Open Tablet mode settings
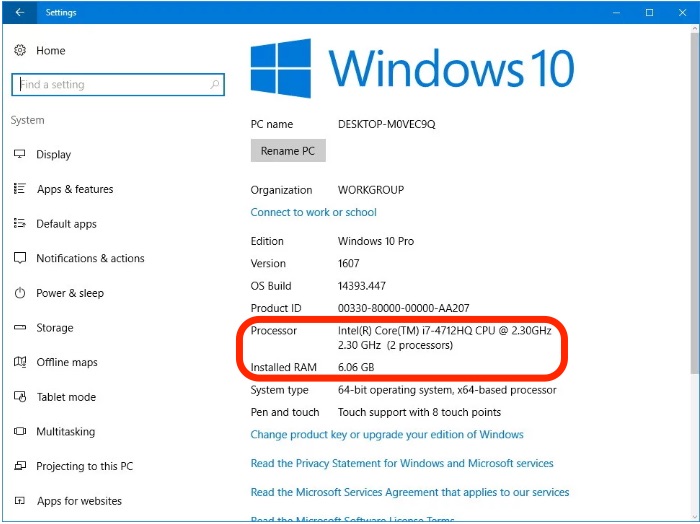Screen dimensions: 700x524 point(66,397)
